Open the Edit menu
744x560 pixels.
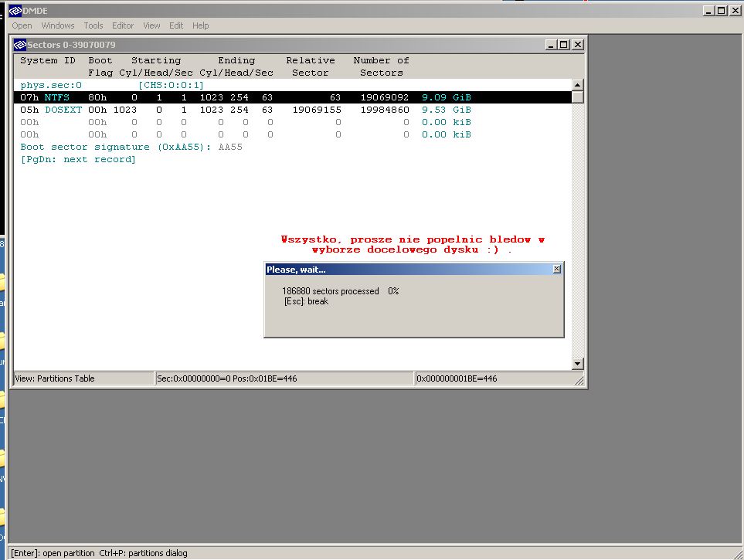pos(176,25)
